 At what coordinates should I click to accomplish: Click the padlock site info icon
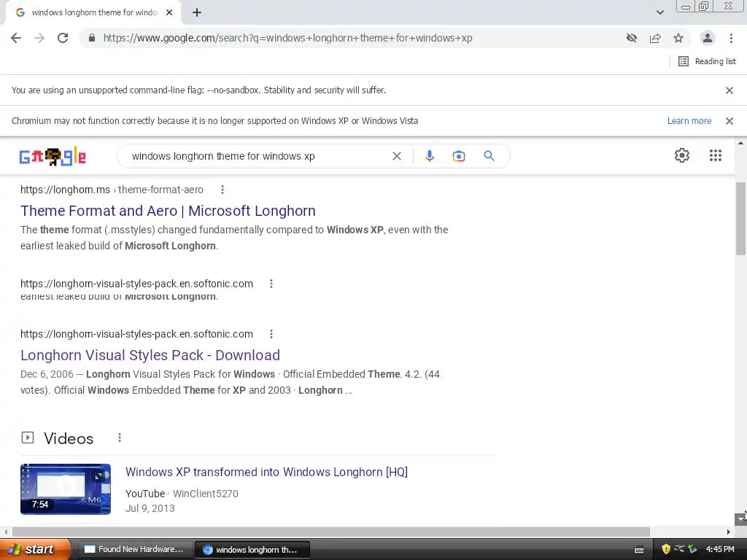coord(92,38)
